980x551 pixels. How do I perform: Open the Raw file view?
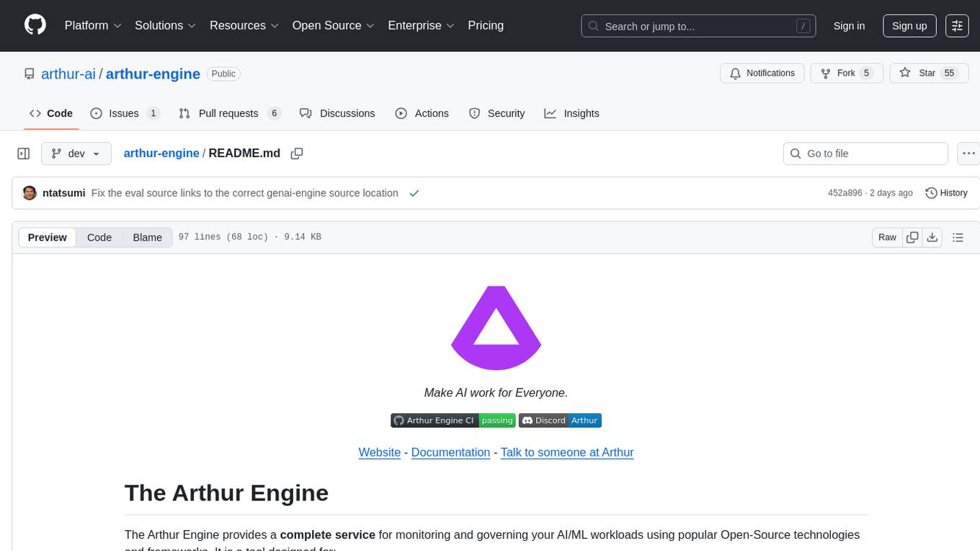tap(887, 237)
